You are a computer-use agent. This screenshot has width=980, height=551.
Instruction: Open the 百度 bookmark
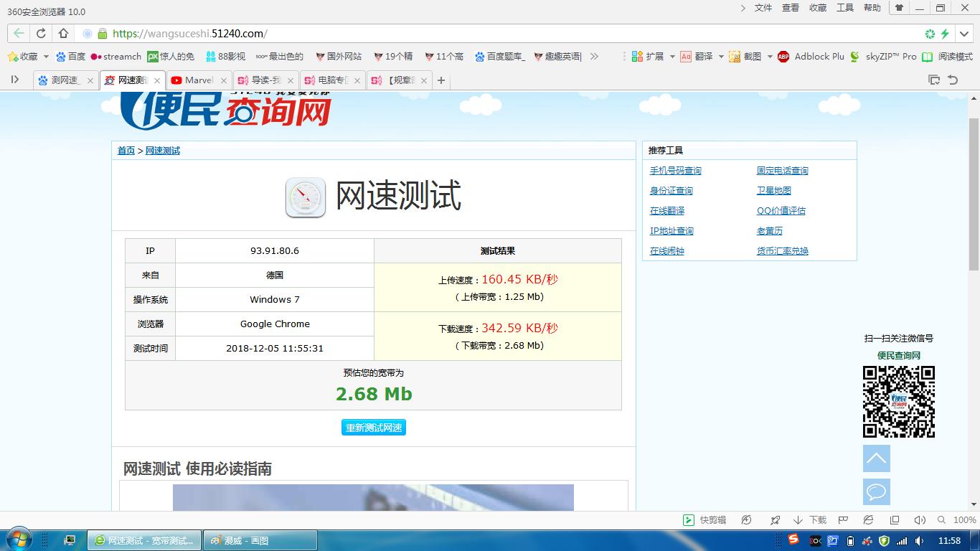pos(70,56)
